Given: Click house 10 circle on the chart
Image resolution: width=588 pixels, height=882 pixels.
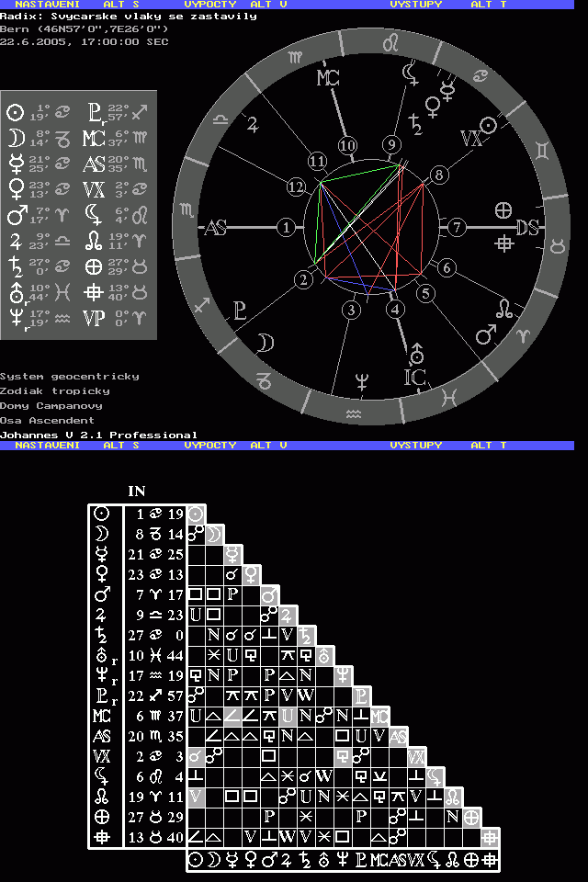Looking at the screenshot, I should point(347,145).
